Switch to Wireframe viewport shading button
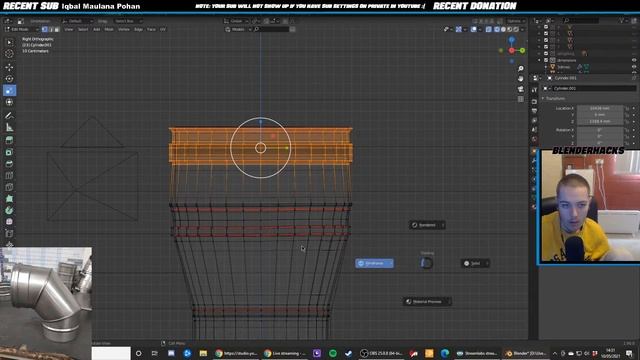The width and height of the screenshot is (640, 360). point(497,29)
